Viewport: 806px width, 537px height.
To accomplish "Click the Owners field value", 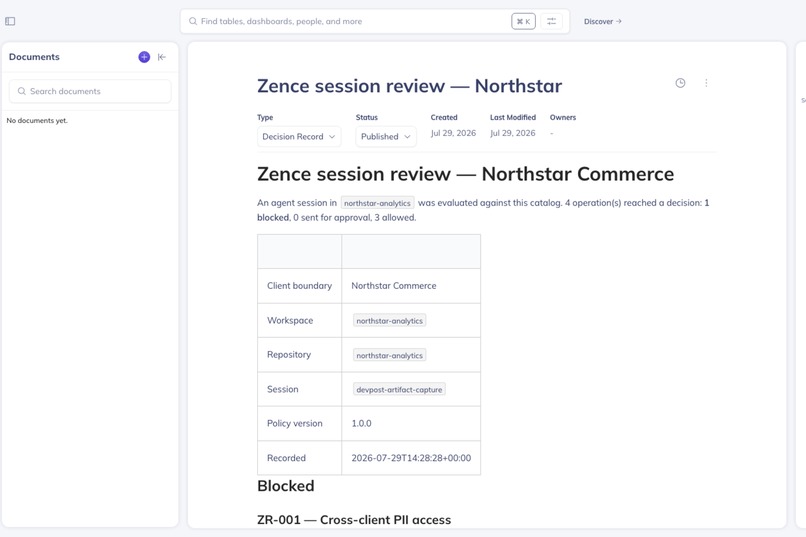I will (x=552, y=133).
